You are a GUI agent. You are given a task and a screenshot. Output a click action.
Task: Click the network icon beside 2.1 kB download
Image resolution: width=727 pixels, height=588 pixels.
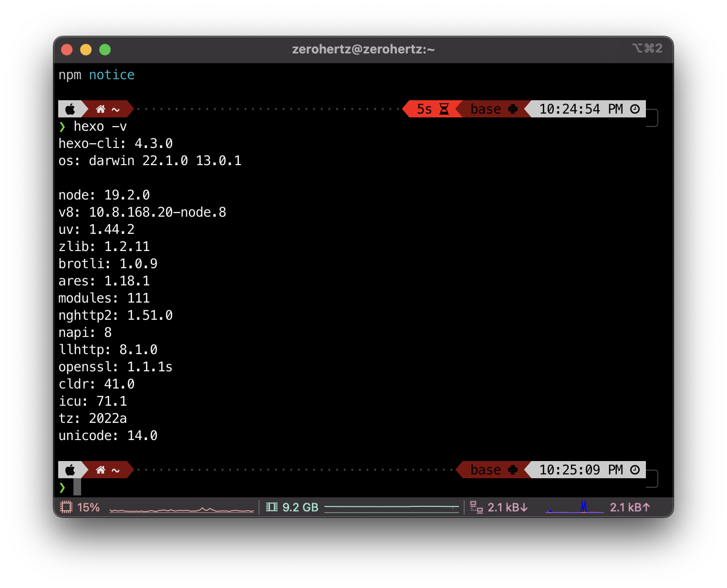[x=476, y=507]
